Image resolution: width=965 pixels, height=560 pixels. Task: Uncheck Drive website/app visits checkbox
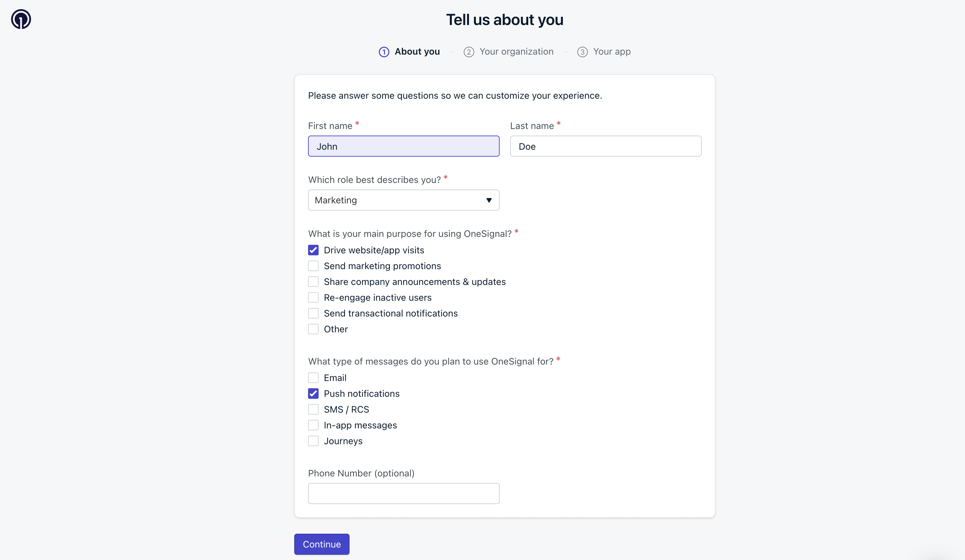point(313,250)
